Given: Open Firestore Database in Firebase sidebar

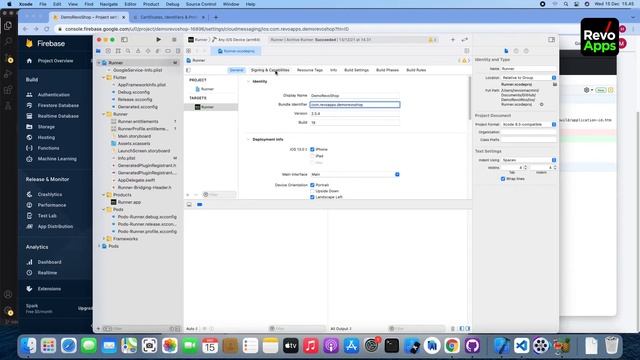Looking at the screenshot, I should [58, 105].
